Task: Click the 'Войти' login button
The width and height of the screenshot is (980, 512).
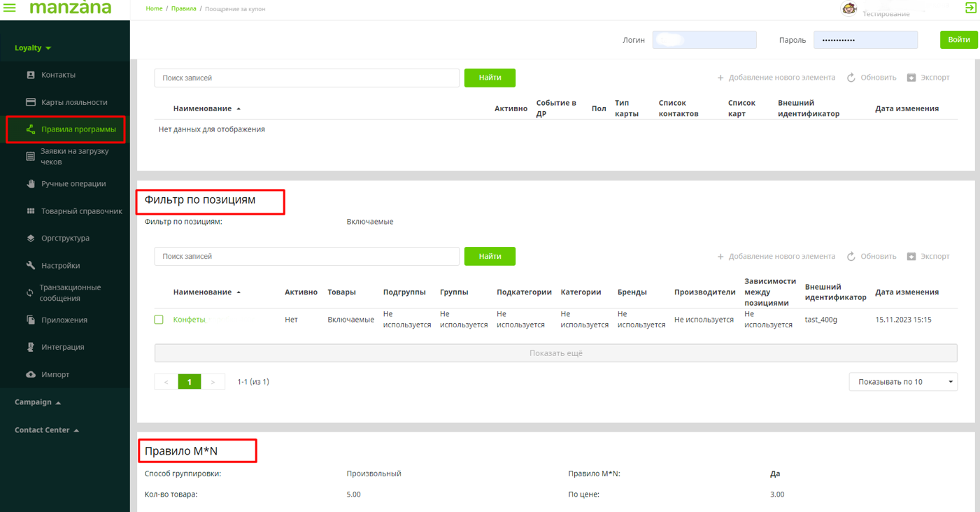Action: point(958,40)
